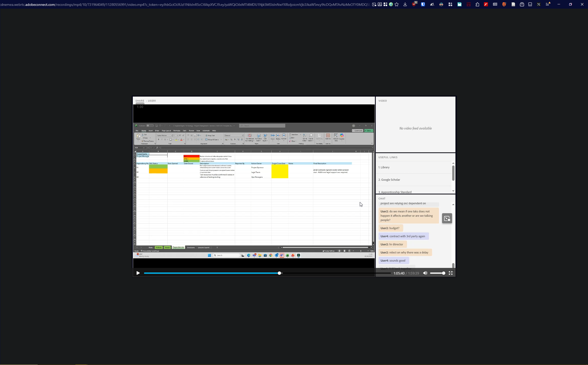Open the pop-out chat pod icon

click(447, 218)
